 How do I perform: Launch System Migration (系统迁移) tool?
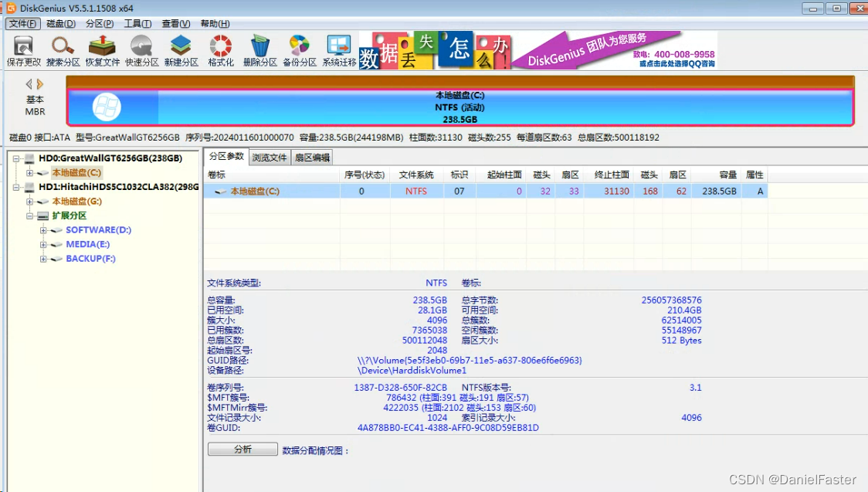tap(339, 51)
